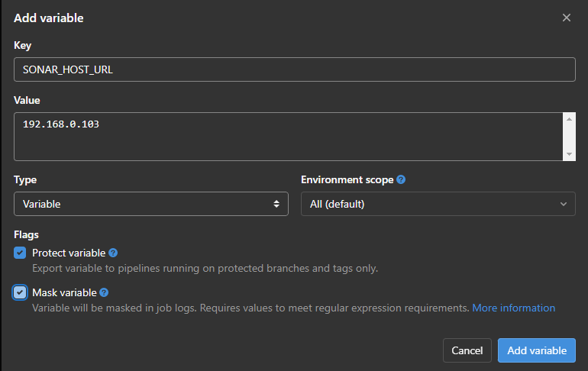Click the Add variable button
Image resolution: width=588 pixels, height=371 pixels.
tap(537, 350)
